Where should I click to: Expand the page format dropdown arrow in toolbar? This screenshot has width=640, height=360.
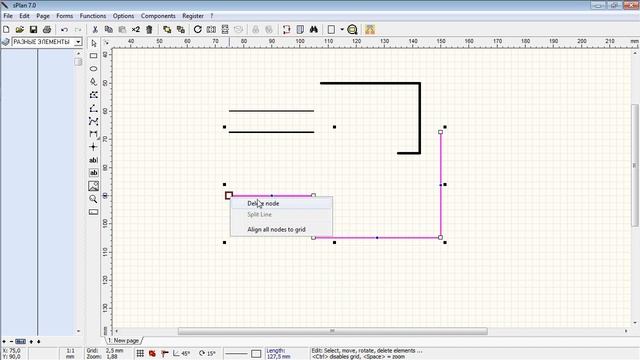pyautogui.click(x=342, y=29)
